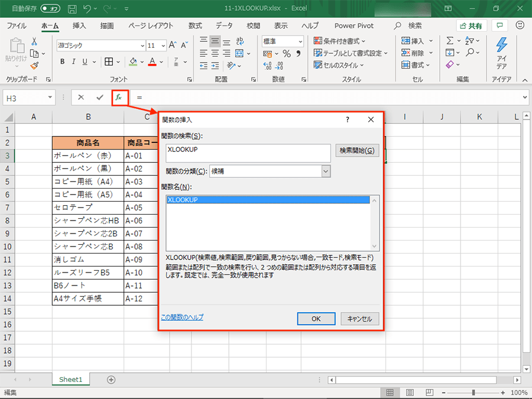Toggle the AutoSave switch

[x=50, y=8]
